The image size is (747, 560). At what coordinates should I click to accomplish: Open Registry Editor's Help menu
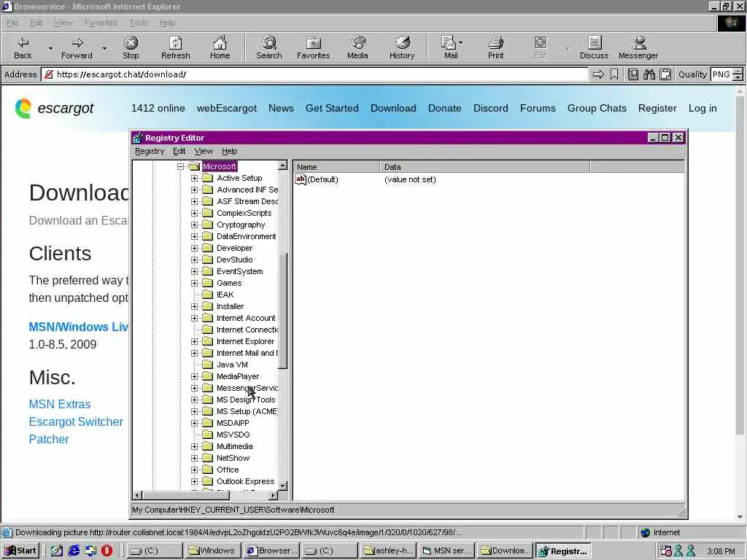[x=230, y=151]
